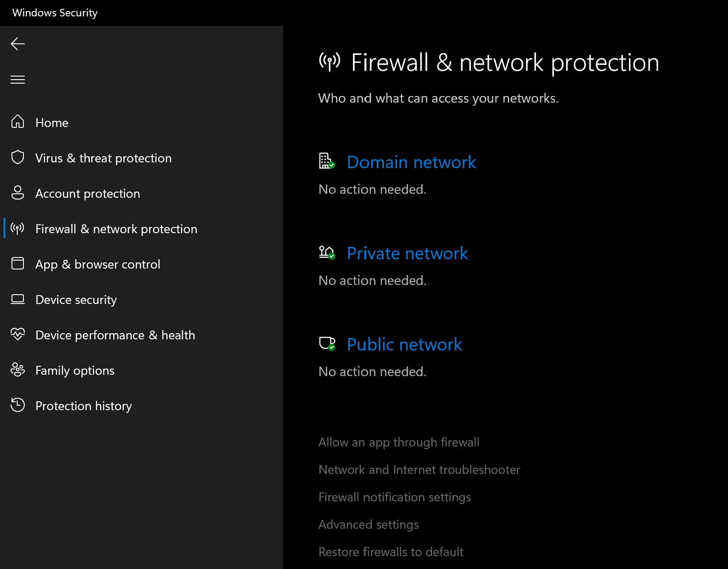Click the Home house icon

point(18,122)
